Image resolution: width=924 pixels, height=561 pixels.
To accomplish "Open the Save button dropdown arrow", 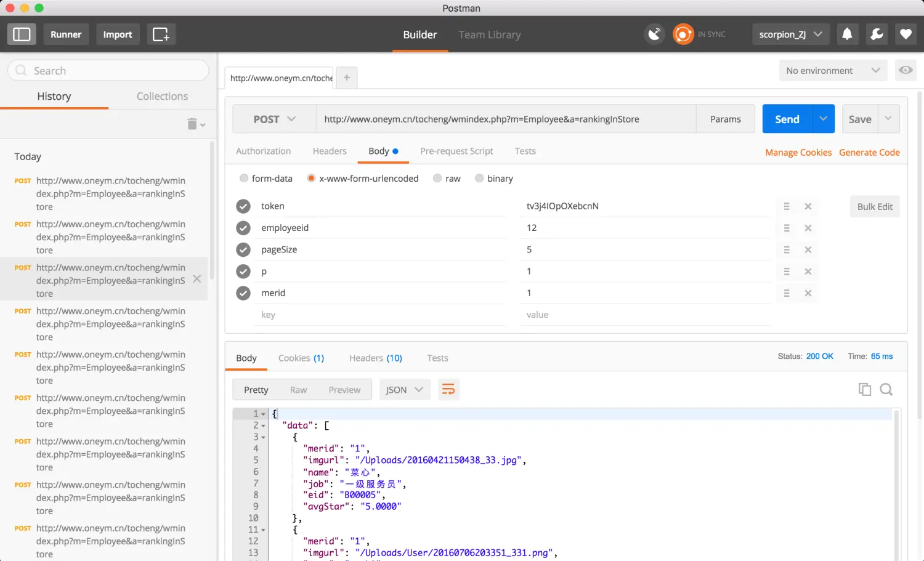I will click(888, 119).
